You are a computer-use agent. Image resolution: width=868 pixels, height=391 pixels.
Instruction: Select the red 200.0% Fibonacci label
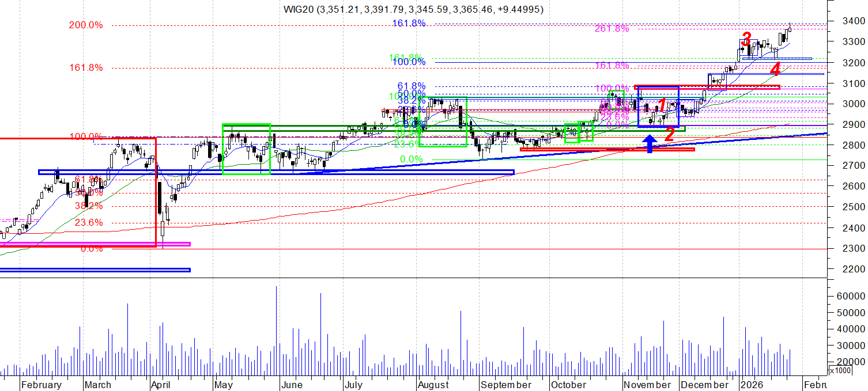click(85, 25)
